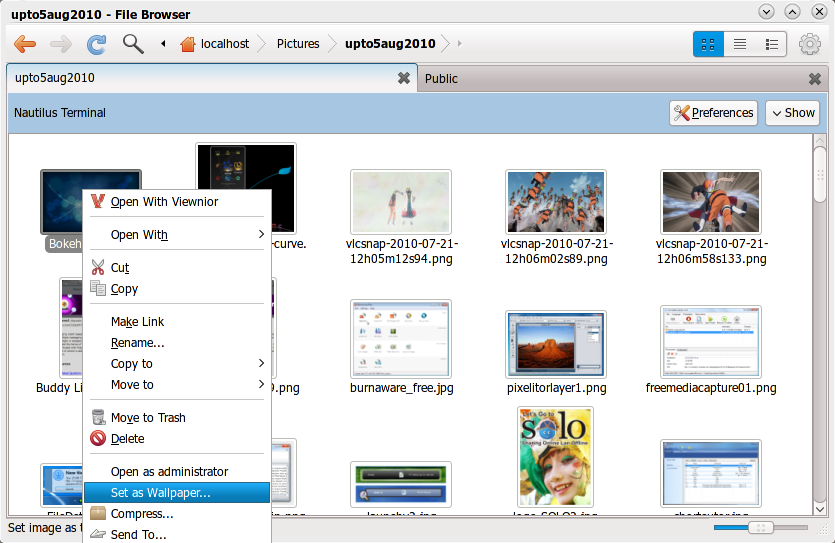
Task: Select pixelitorlayer1.png thumbnail
Action: [x=556, y=344]
